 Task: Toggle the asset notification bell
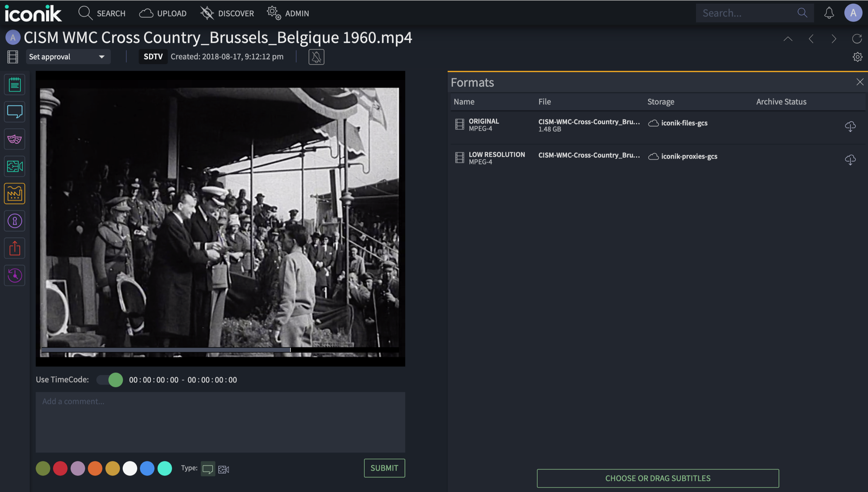pyautogui.click(x=316, y=57)
